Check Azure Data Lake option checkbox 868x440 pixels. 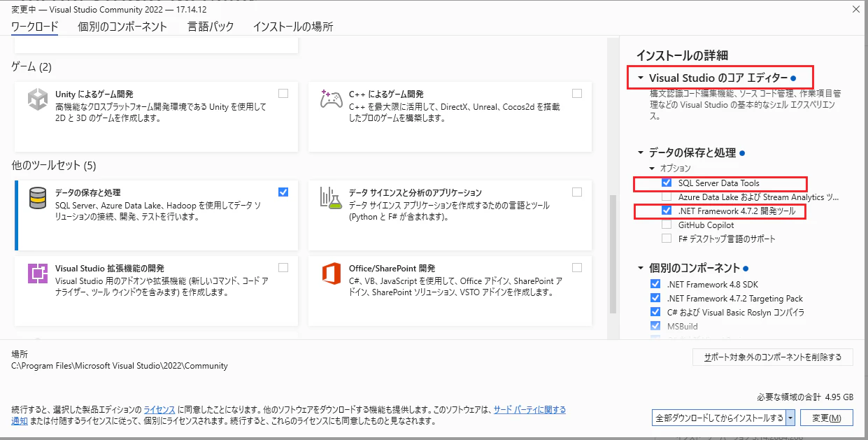click(667, 197)
